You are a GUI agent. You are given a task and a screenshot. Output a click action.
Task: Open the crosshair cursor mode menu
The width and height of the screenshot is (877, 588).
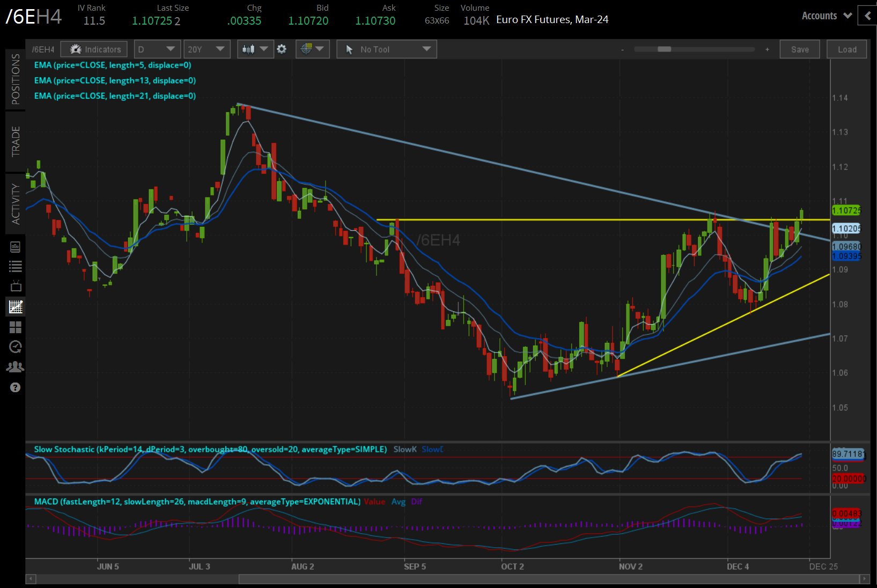[312, 49]
